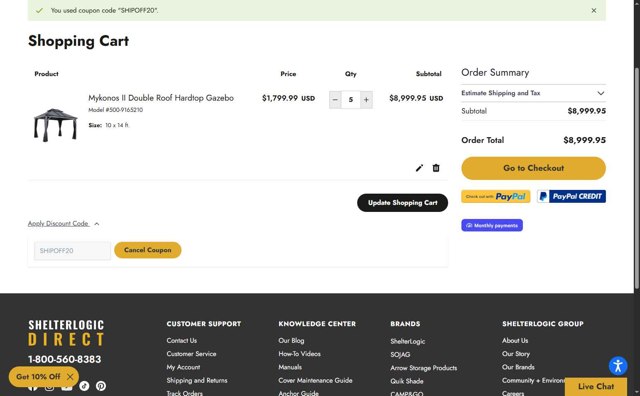Open Arrow Storage Products link

424,368
